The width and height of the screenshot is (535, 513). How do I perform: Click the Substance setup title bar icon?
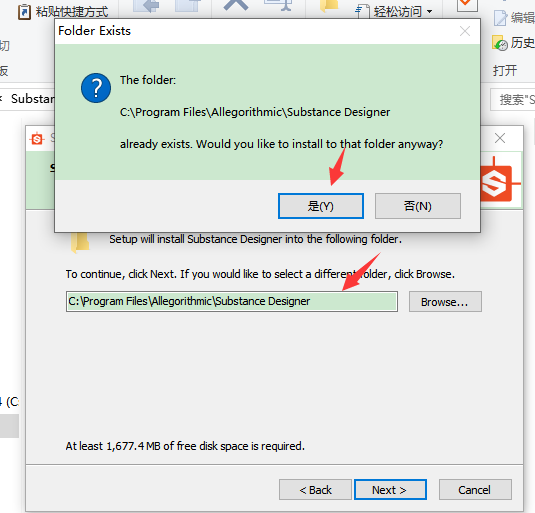(x=37, y=139)
